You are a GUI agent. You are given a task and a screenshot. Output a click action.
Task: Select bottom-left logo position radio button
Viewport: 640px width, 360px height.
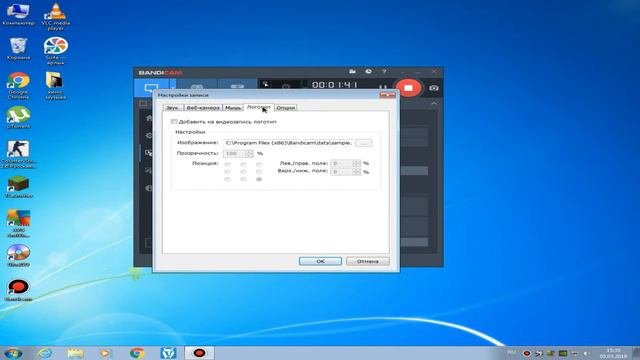(228, 179)
